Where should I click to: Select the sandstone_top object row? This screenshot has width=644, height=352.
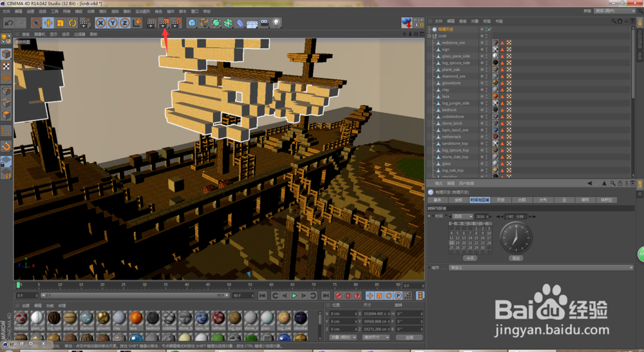[x=453, y=144]
